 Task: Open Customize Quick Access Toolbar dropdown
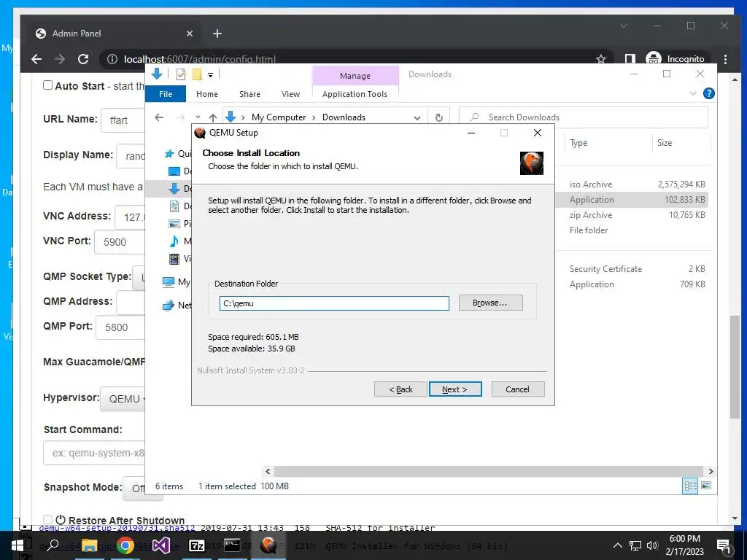(210, 75)
